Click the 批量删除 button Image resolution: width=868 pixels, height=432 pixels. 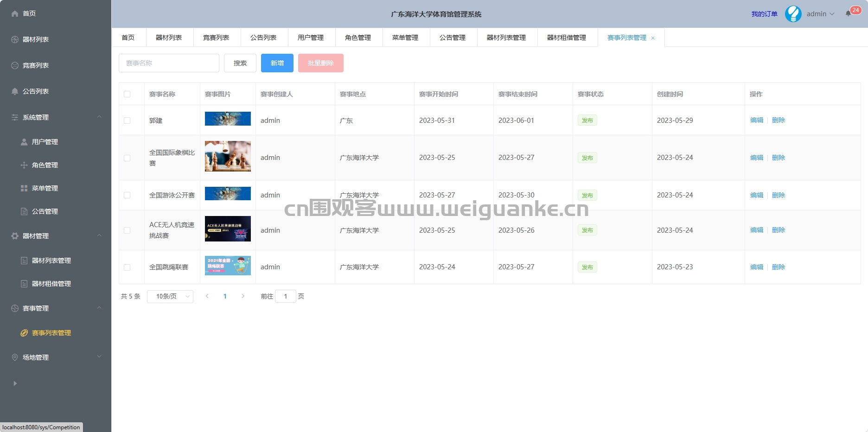pos(321,63)
